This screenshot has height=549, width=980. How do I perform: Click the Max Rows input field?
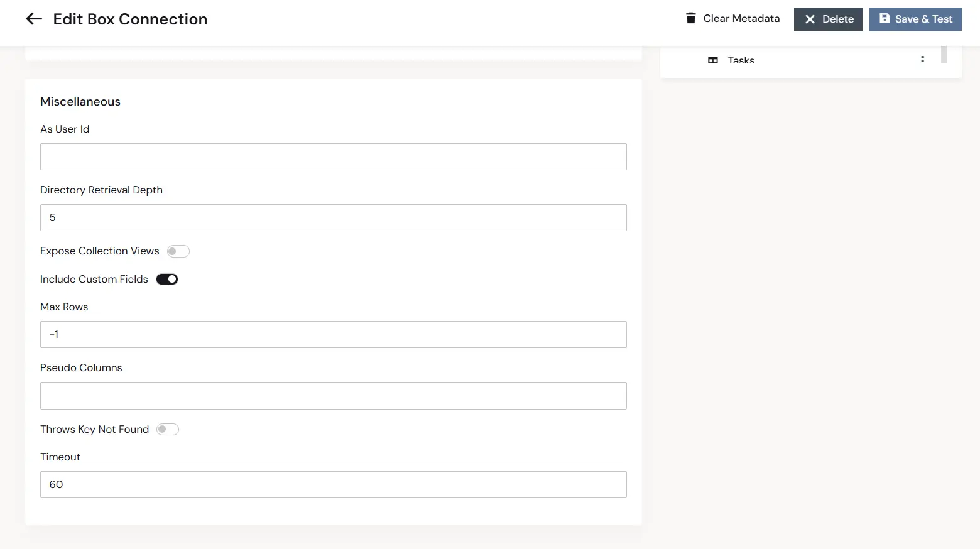[x=334, y=334]
